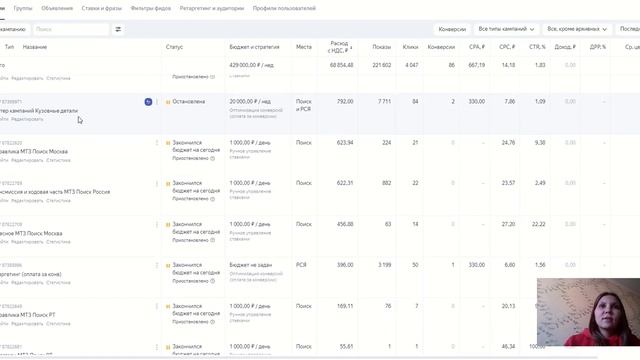This screenshot has height=360, width=640.
Task: Click Редактировать under Кузовные детали campaign
Action: (x=27, y=119)
